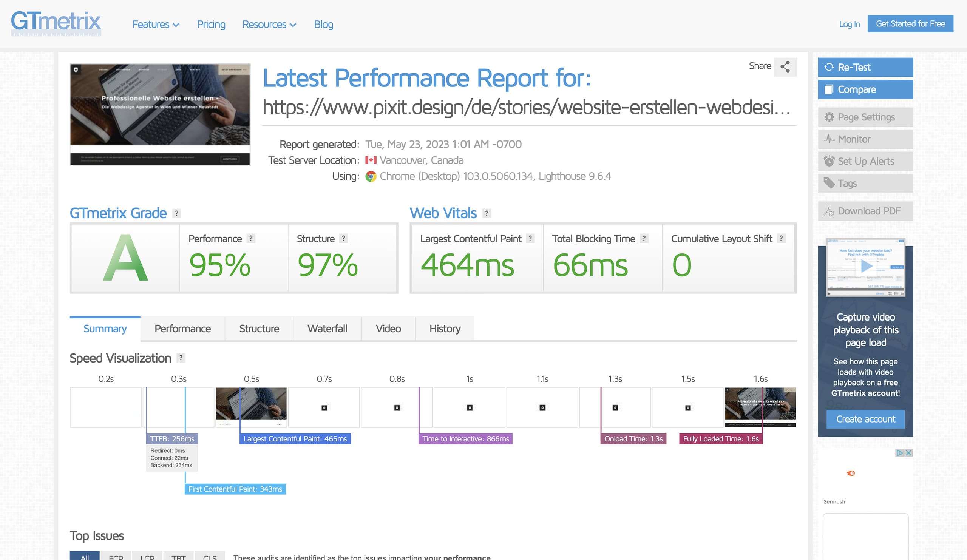Click the Chrome browser icon
This screenshot has height=560, width=967.
(371, 176)
